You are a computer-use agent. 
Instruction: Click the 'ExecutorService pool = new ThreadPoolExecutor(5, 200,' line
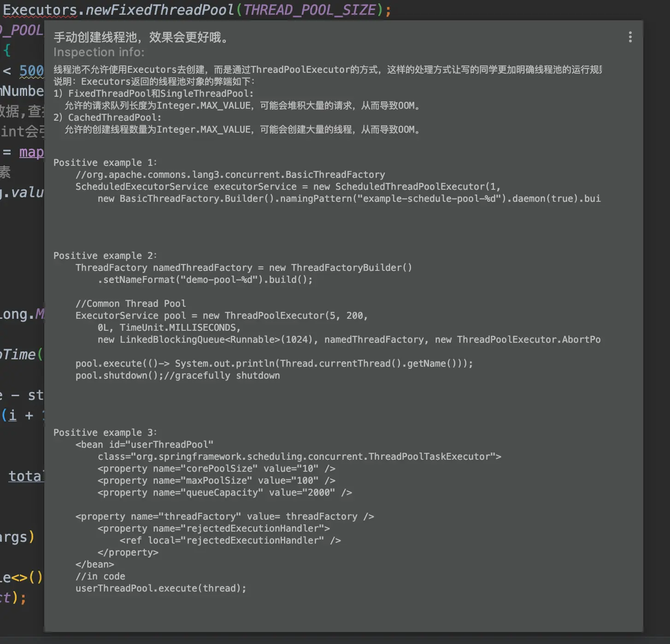[222, 316]
